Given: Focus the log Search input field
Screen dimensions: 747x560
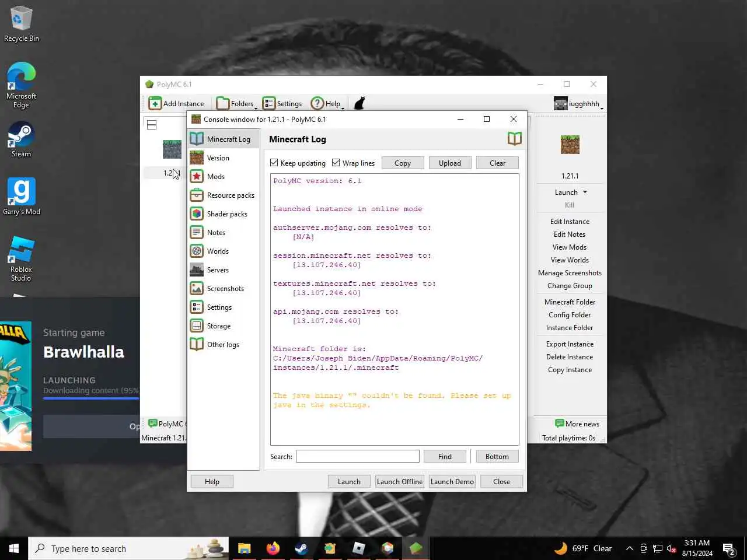Looking at the screenshot, I should 358,456.
